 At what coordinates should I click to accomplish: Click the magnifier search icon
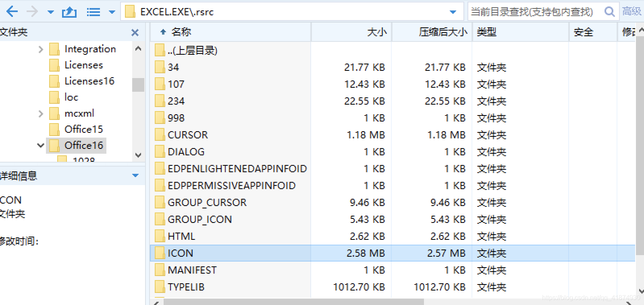(x=610, y=12)
